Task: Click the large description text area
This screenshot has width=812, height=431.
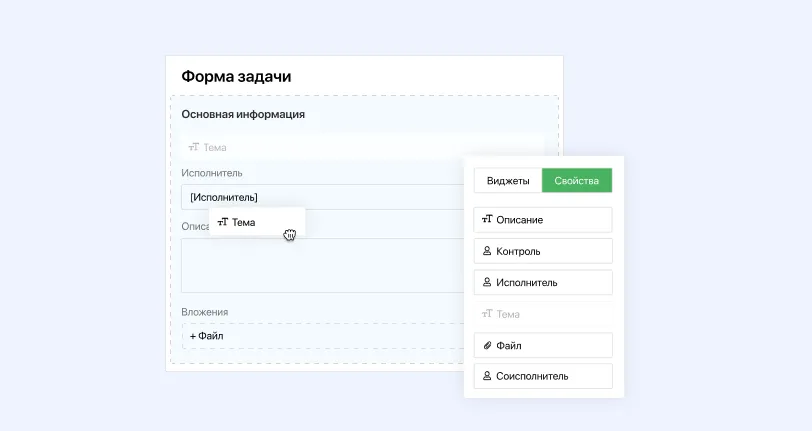Action: point(323,265)
